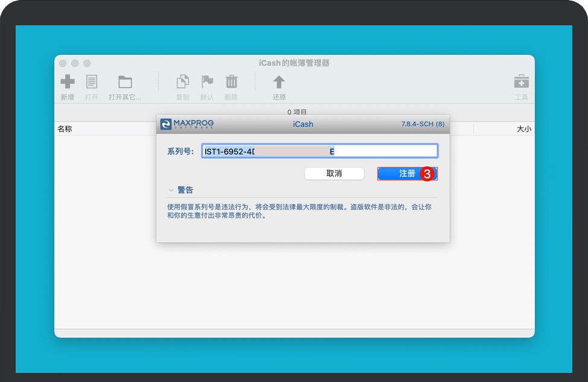This screenshot has height=382, width=588.
Task: Click the 复制 (Duplicate) pages icon
Action: pyautogui.click(x=183, y=81)
